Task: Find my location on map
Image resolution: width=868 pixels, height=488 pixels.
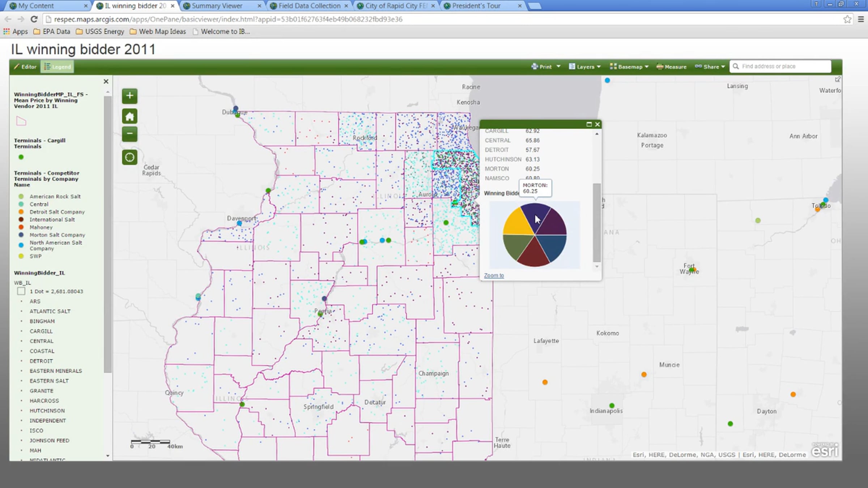Action: point(129,157)
